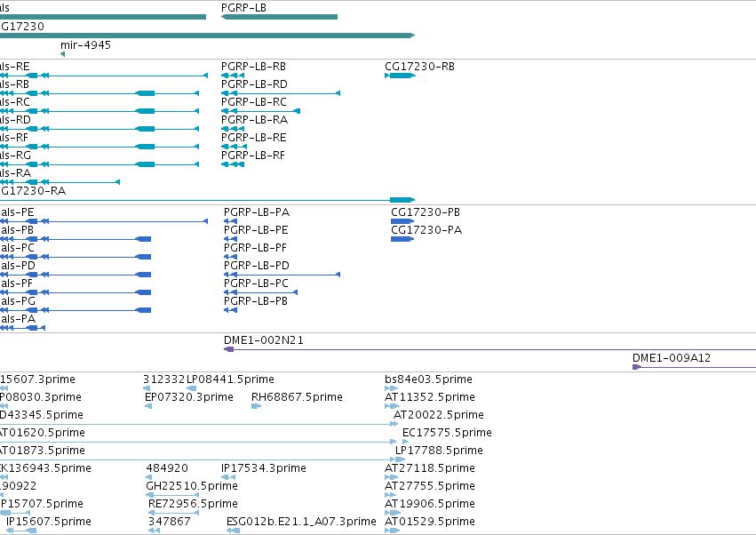Select the DME1-002N21 clone label
The image size is (756, 535).
(264, 340)
